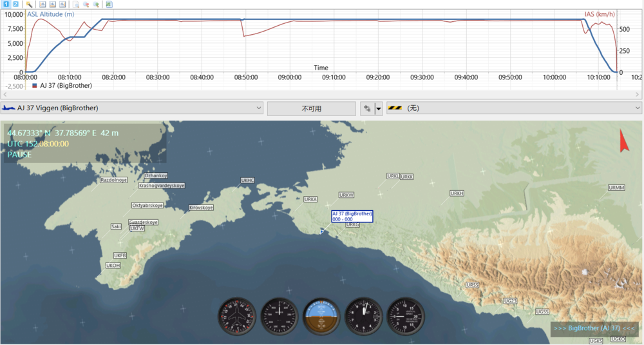Export chart data to Excel
This screenshot has width=644, height=345.
click(109, 4)
